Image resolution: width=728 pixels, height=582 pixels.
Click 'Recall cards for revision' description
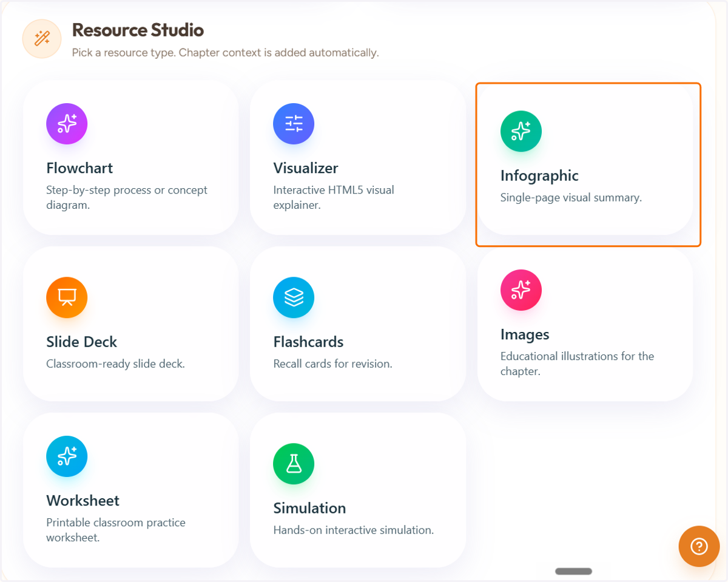pos(332,364)
